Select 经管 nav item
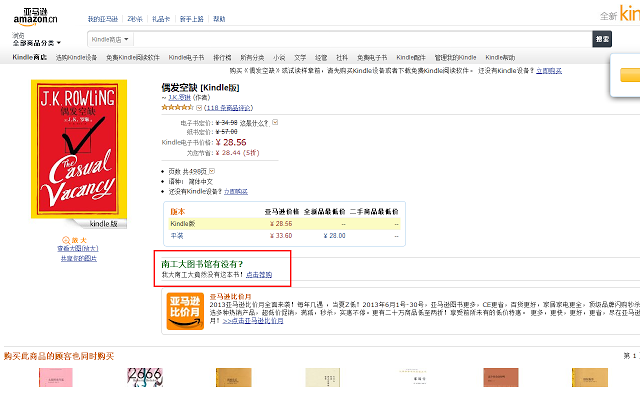The height and width of the screenshot is (400, 640). [321, 58]
